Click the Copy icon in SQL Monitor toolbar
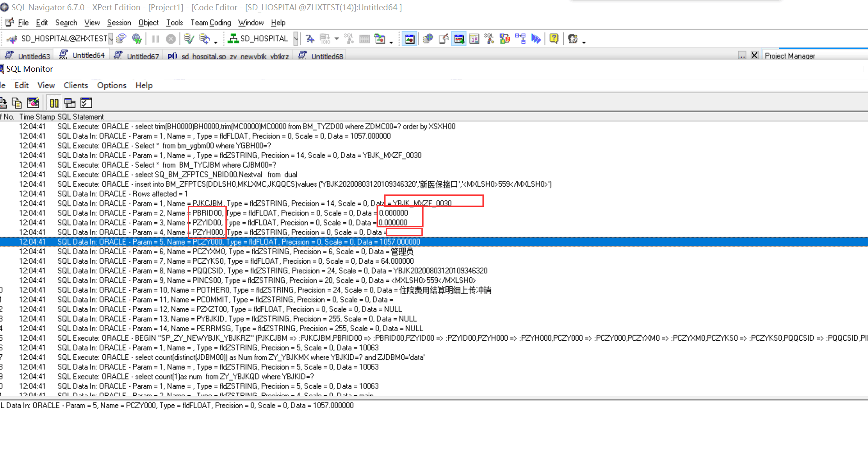The width and height of the screenshot is (868, 468). coord(17,103)
